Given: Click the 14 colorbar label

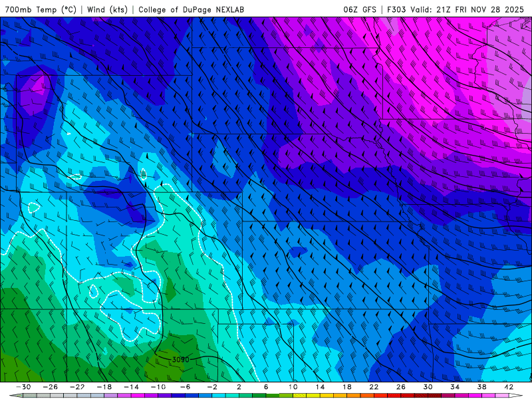Looking at the screenshot, I should (321, 387).
